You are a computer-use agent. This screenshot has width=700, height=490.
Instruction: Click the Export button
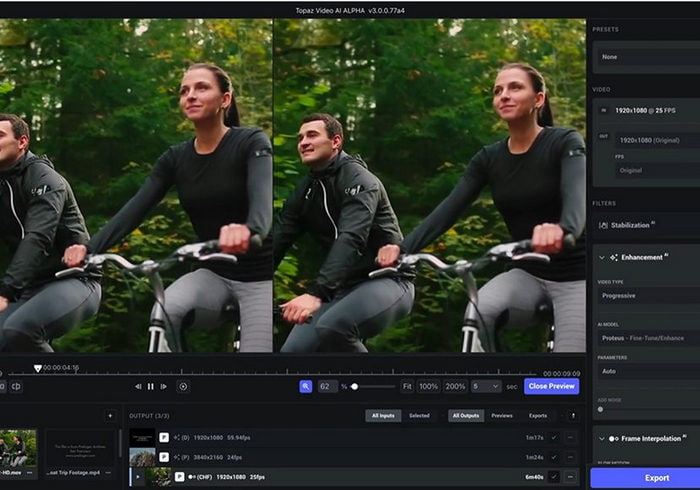coord(645,478)
